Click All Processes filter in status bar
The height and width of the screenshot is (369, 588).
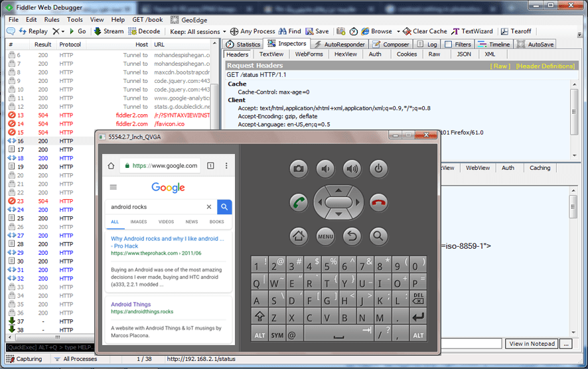coord(76,359)
